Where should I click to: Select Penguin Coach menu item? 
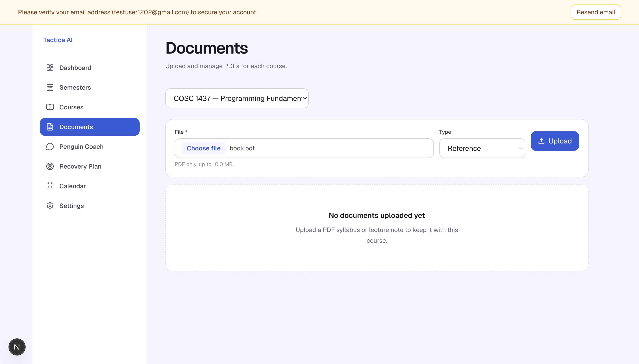(x=90, y=147)
